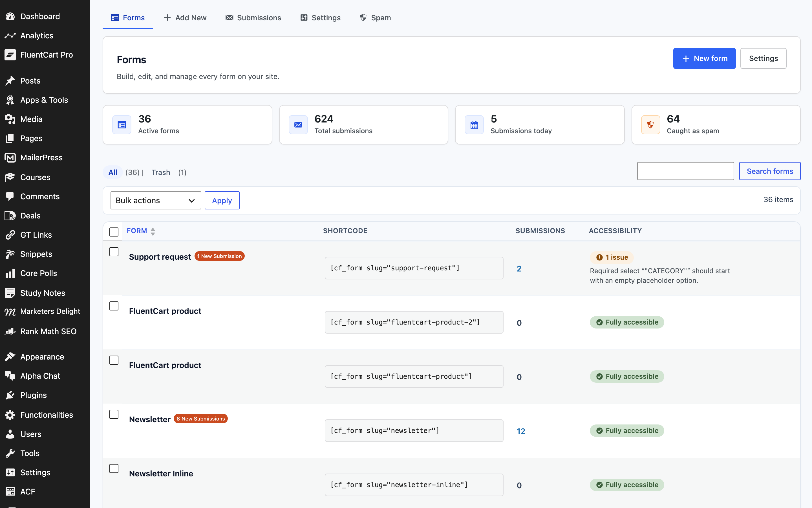This screenshot has height=508, width=812.
Task: Click the fluentcart-product-2 shortcode field
Action: [x=414, y=322]
